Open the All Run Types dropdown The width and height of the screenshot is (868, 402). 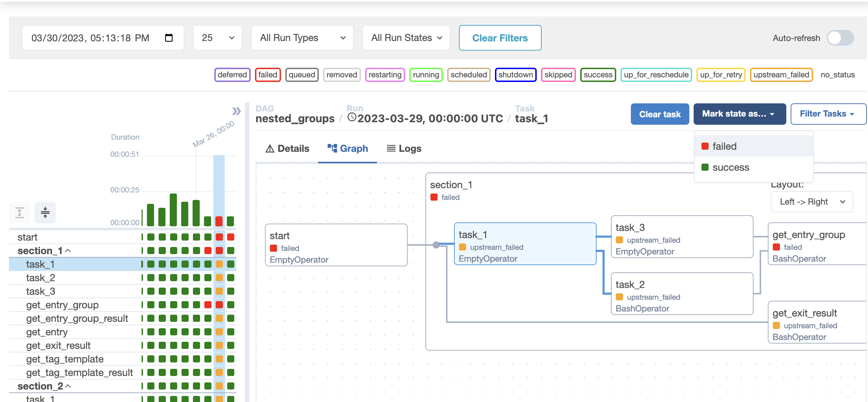[302, 38]
